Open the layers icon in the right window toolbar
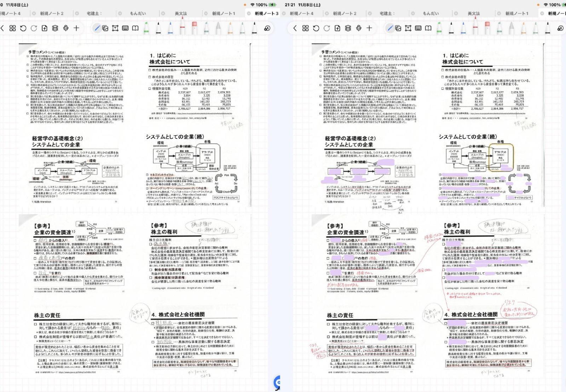This screenshot has height=392, width=566. (x=348, y=28)
